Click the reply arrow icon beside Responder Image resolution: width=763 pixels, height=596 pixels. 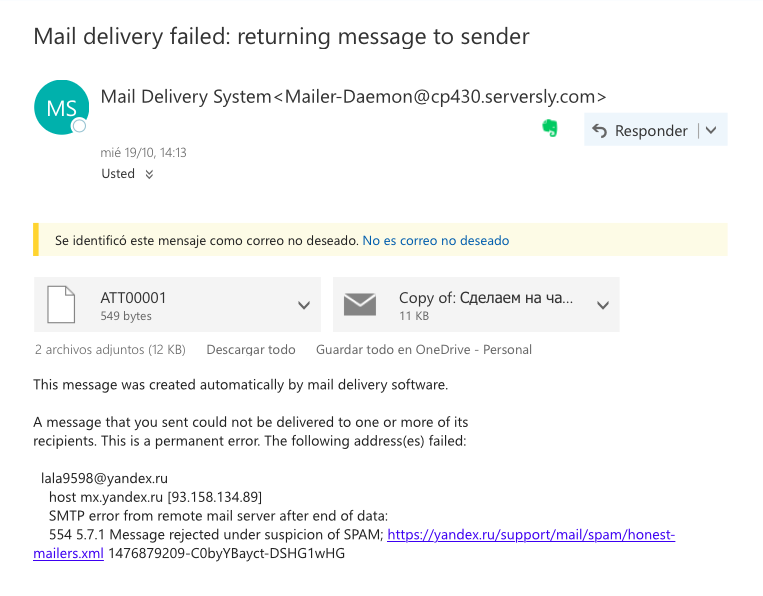pos(600,130)
